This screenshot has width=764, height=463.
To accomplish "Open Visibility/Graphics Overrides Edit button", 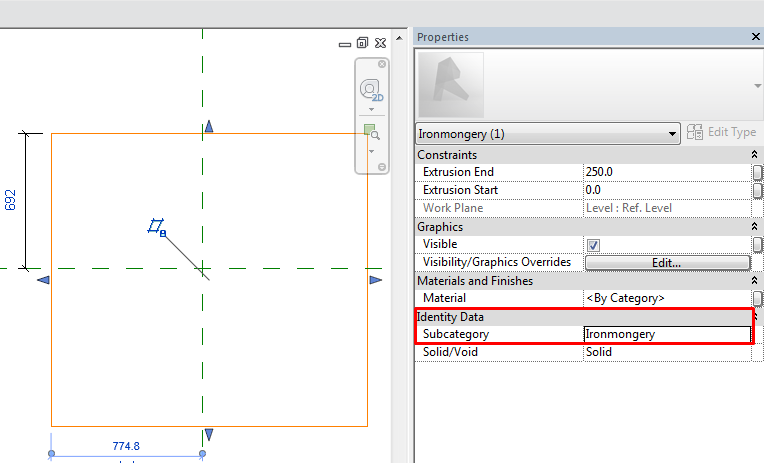I will pyautogui.click(x=667, y=263).
